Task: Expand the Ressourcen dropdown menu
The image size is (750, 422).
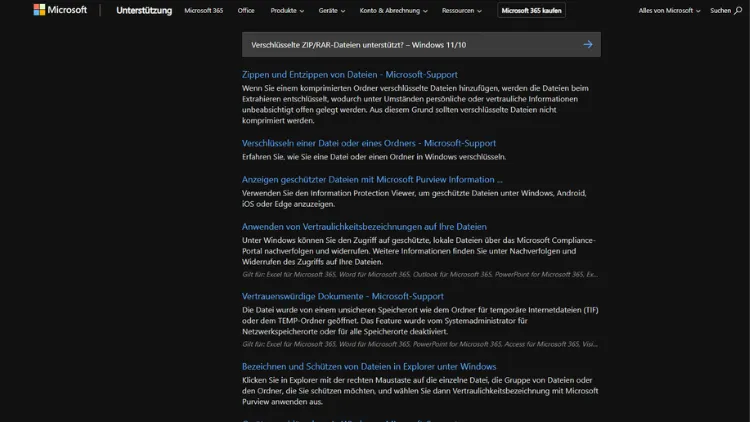Action: 462,11
